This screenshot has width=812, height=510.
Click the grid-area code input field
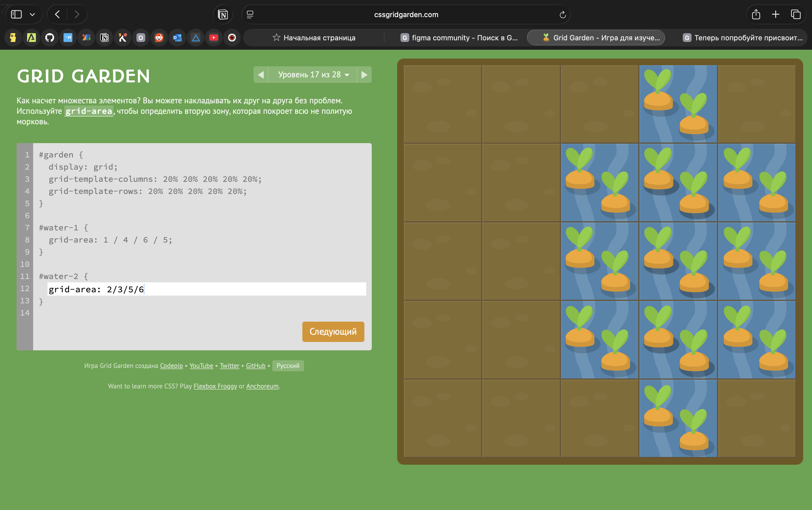point(206,289)
